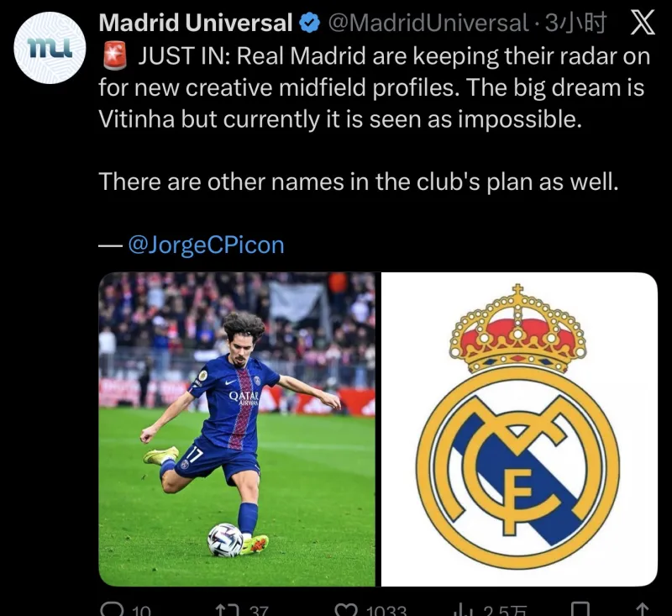
Task: Click the X logo icon
Action: pos(643,24)
